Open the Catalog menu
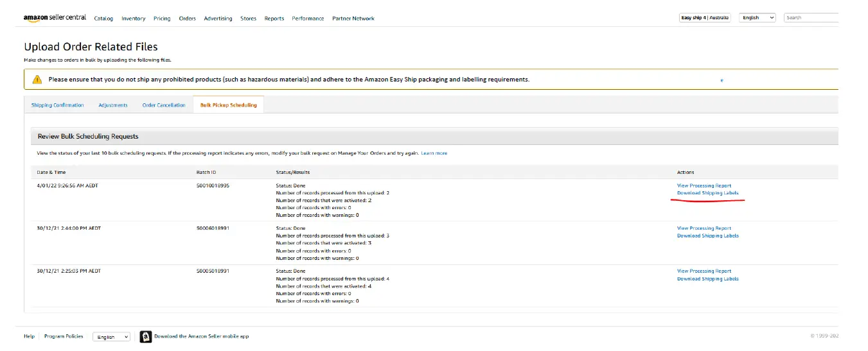The width and height of the screenshot is (868, 351). 103,19
